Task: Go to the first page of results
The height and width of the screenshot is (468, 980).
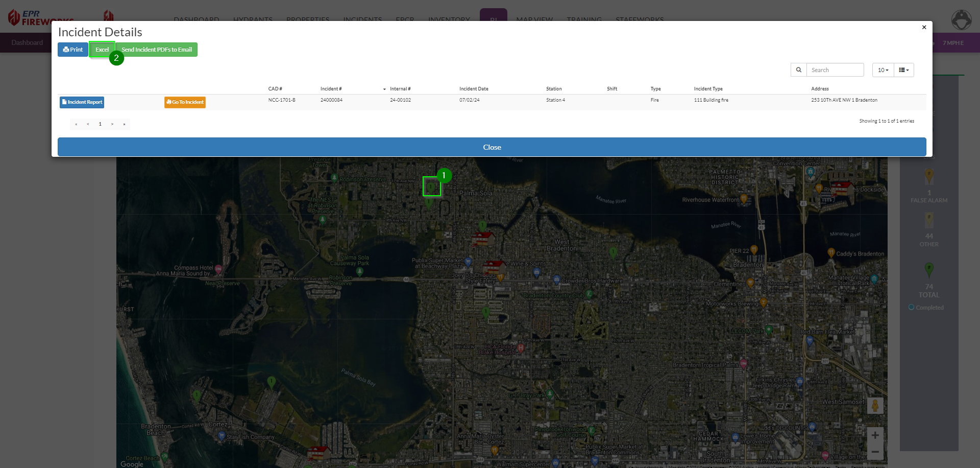Action: 76,124
